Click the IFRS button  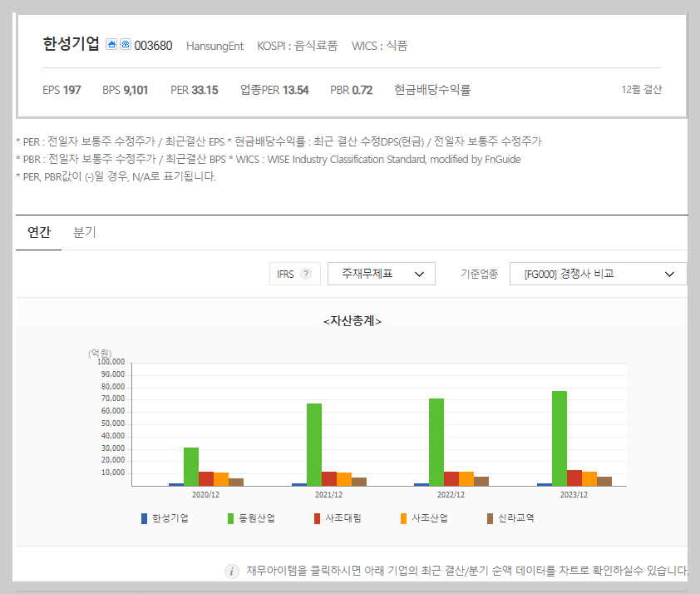[x=294, y=274]
